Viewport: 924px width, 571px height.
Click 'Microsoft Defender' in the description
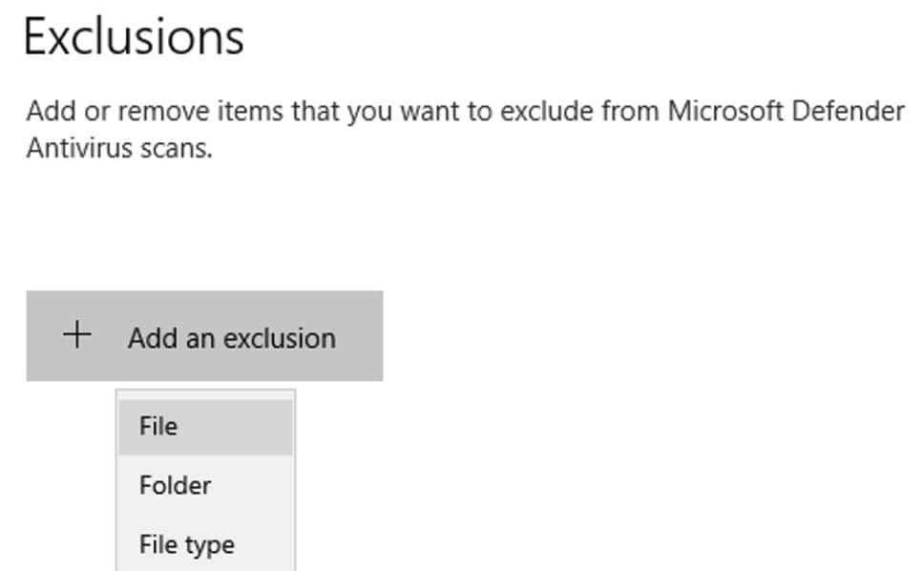(x=786, y=112)
